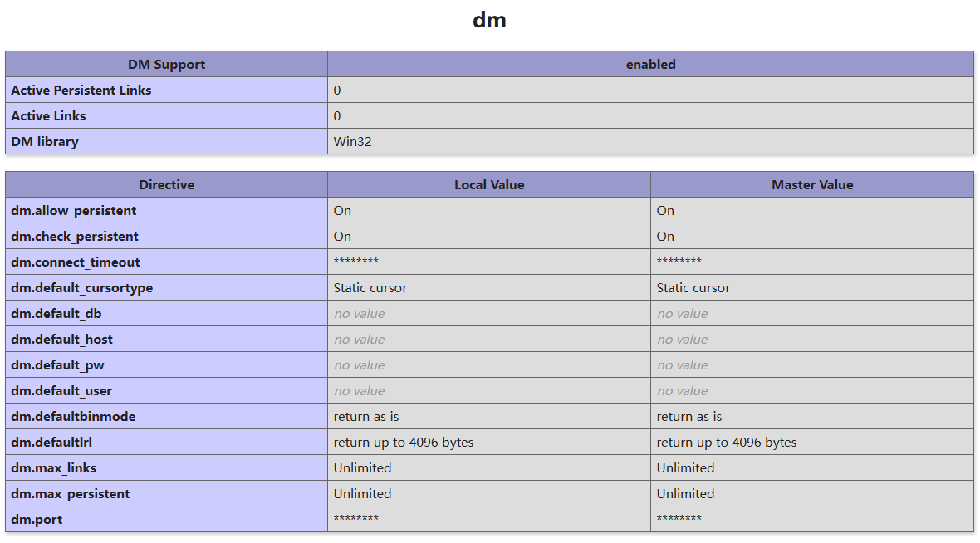
Task: Click dm.default_host master no value cell
Action: 812,340
